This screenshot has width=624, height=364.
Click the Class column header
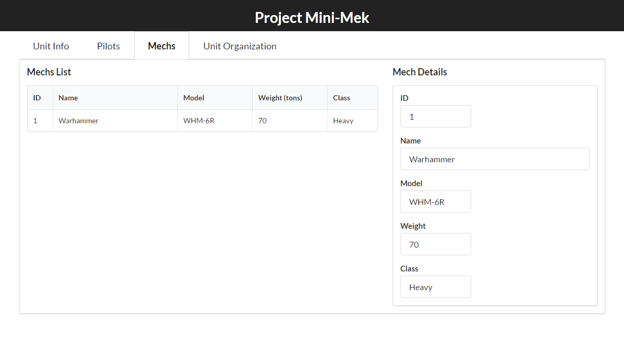tap(353, 98)
